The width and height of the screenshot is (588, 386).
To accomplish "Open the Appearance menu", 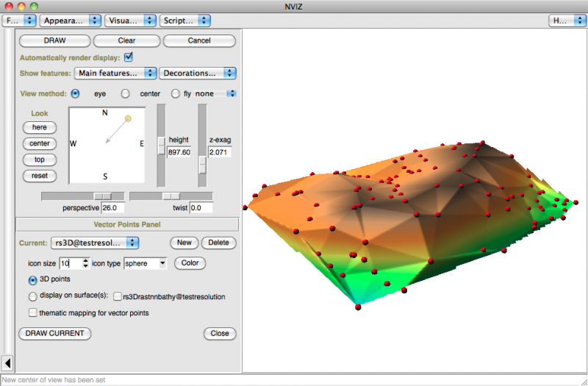I will coord(69,21).
